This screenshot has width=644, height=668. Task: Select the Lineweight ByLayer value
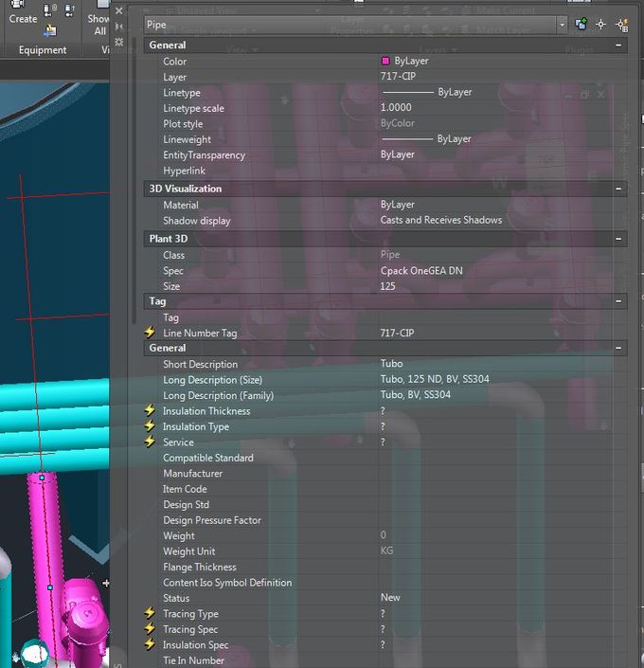coord(426,139)
